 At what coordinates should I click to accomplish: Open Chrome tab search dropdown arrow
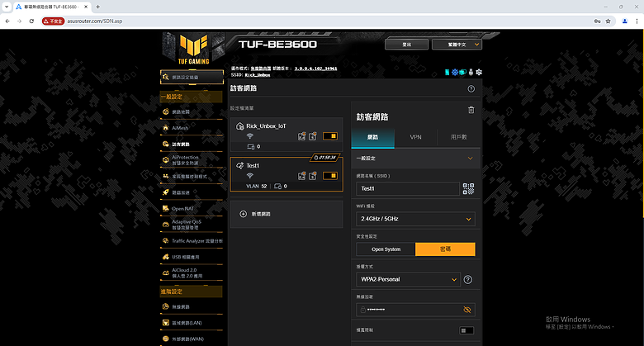pos(7,7)
